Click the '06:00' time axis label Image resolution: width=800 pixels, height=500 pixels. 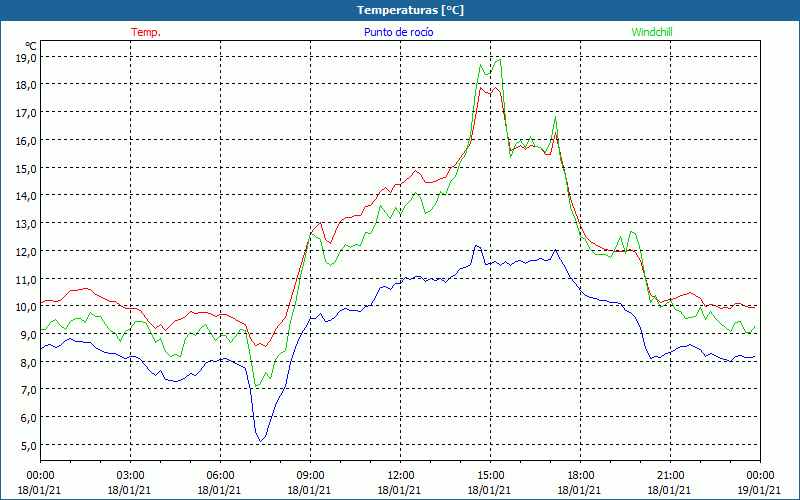pyautogui.click(x=220, y=476)
